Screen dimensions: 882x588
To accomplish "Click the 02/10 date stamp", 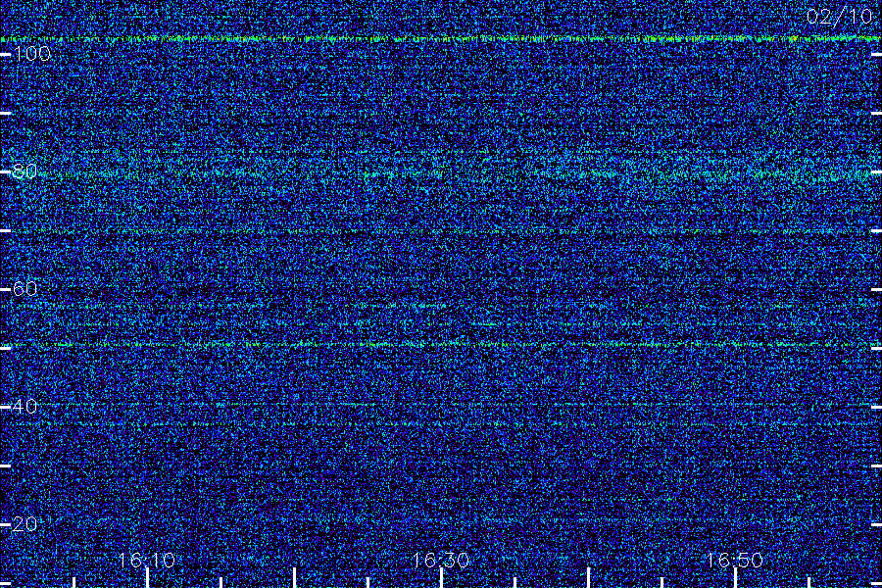I will tap(839, 17).
